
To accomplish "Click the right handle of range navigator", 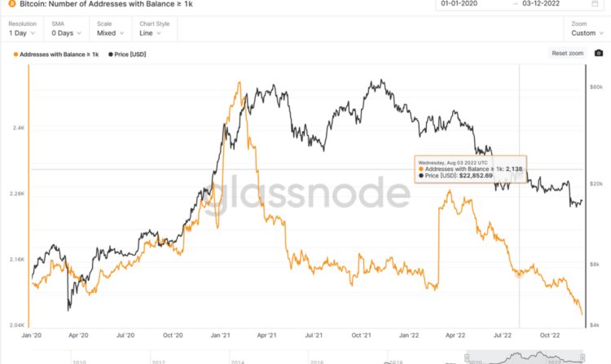I will [x=582, y=358].
